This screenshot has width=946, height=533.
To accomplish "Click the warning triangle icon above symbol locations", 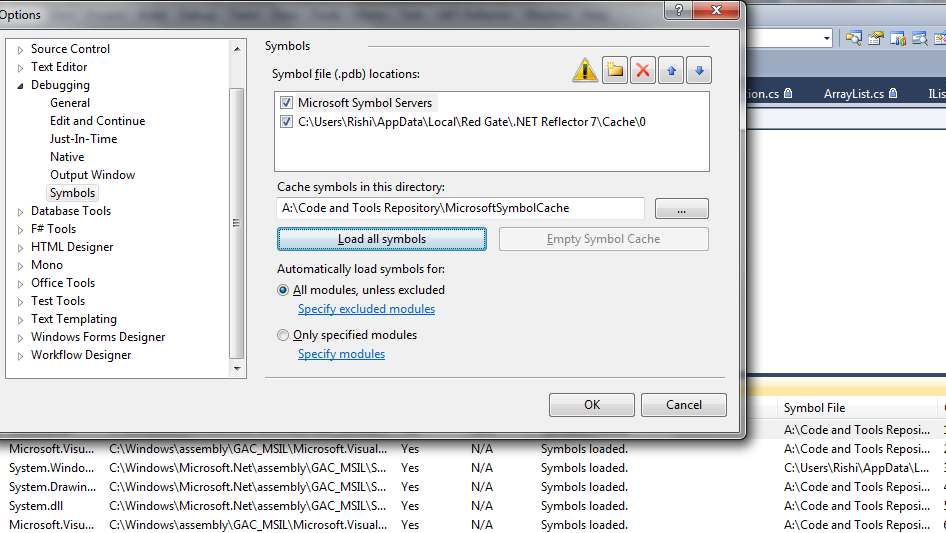I will (x=585, y=71).
